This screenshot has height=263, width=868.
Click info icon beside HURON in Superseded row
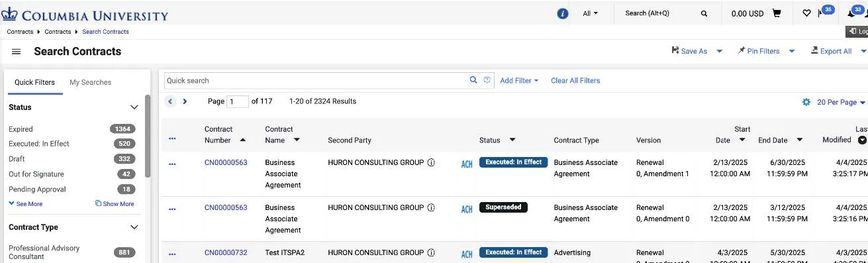click(431, 207)
